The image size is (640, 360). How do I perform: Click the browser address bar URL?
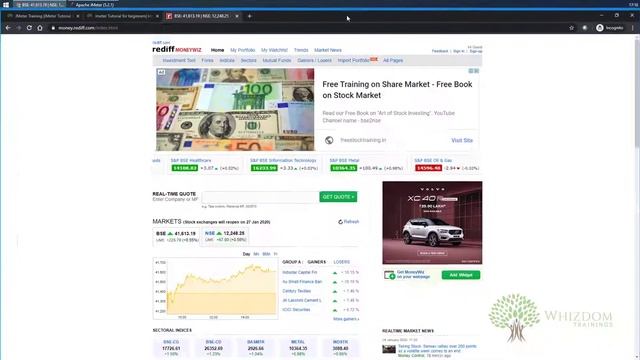(88, 28)
